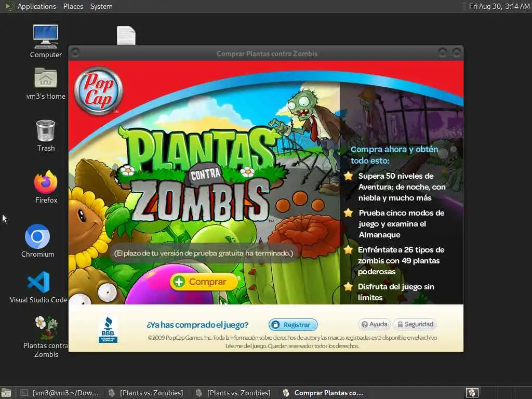Viewport: 532px width, 399px height.
Task: Click the "Disfruta del juego sin límites" item
Action: (396, 292)
